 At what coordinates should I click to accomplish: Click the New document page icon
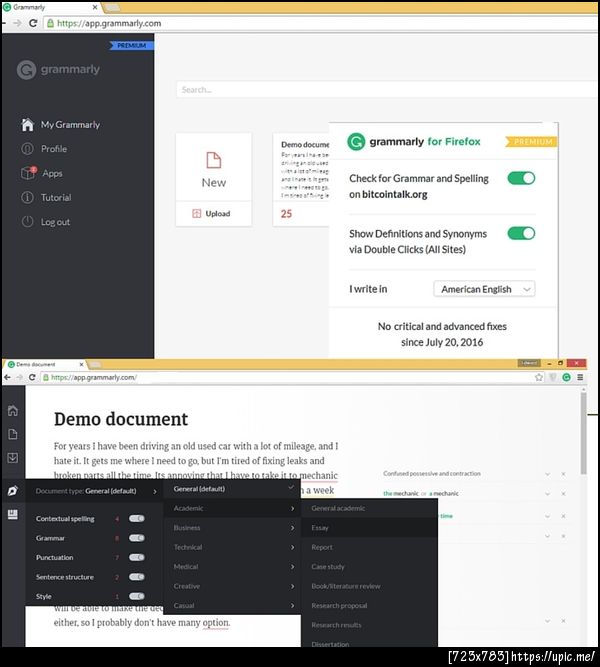point(214,160)
